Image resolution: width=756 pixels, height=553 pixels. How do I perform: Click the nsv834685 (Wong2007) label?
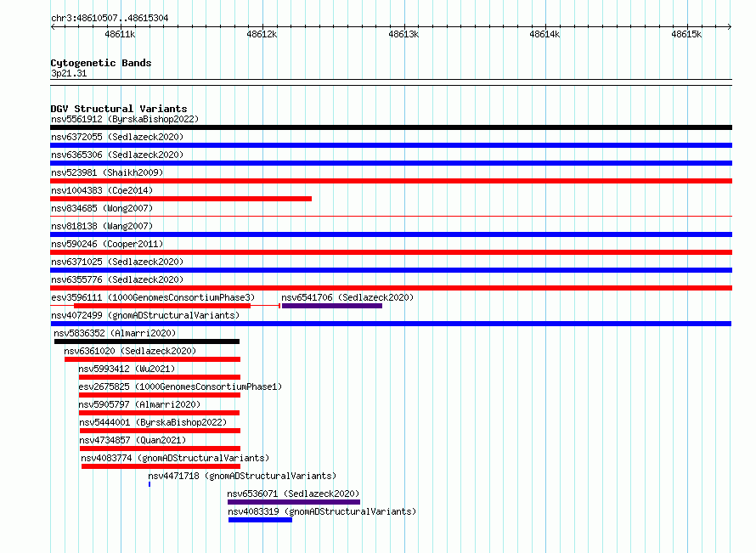(x=102, y=208)
